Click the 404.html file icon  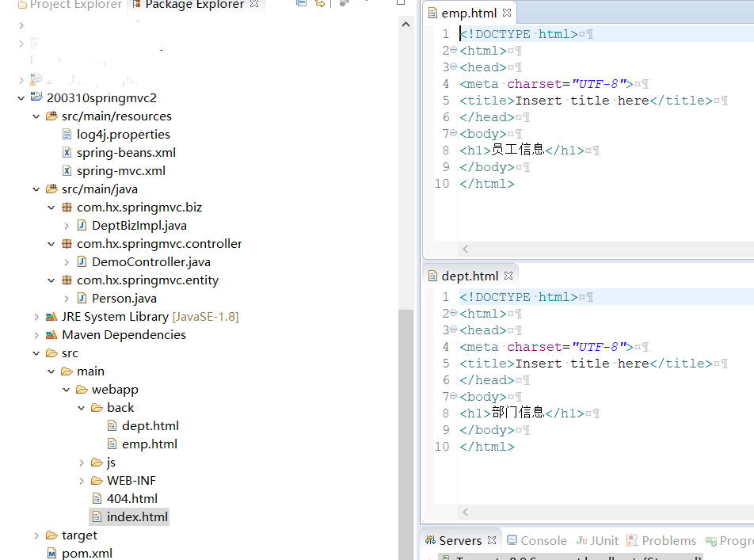click(x=97, y=498)
